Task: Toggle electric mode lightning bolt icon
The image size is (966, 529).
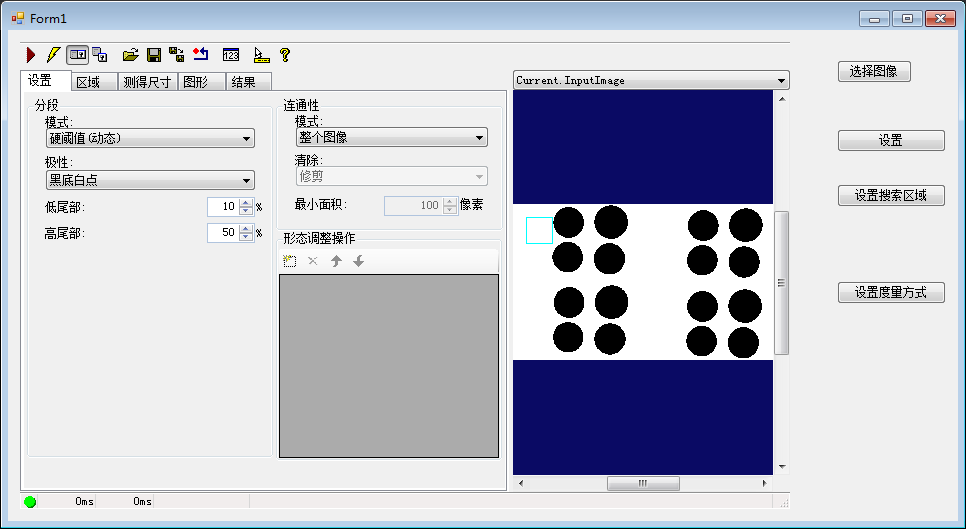Action: tap(54, 55)
